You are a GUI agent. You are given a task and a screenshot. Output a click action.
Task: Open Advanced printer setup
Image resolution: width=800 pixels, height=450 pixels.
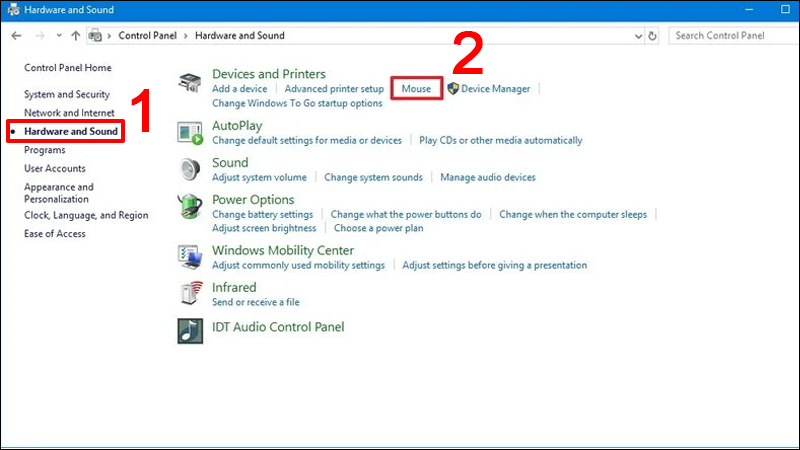point(334,89)
